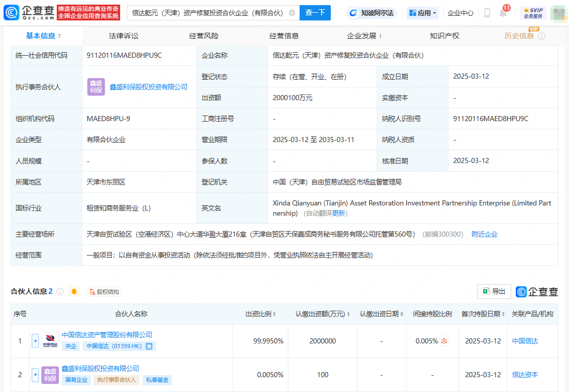Switch to the 知识产权 tab
Image resolution: width=569 pixels, height=392 pixels.
(445, 36)
